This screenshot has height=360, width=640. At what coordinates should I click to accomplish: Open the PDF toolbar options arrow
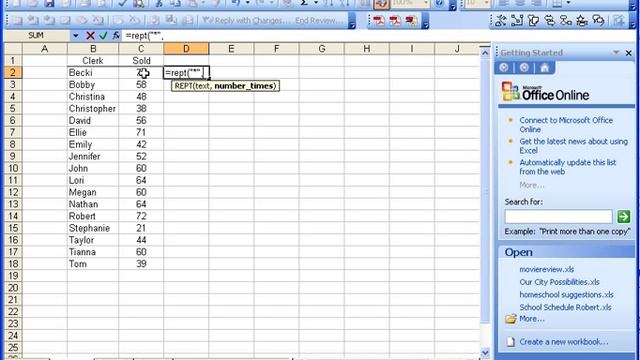(x=425, y=24)
